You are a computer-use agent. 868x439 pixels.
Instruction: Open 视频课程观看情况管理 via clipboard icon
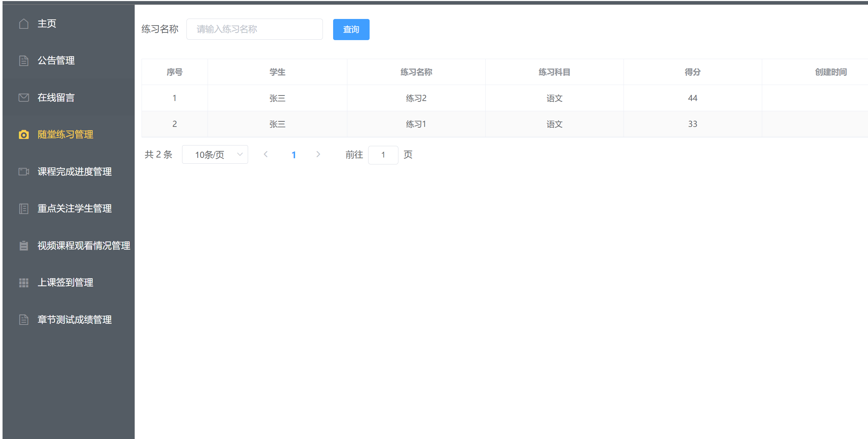pyautogui.click(x=24, y=245)
